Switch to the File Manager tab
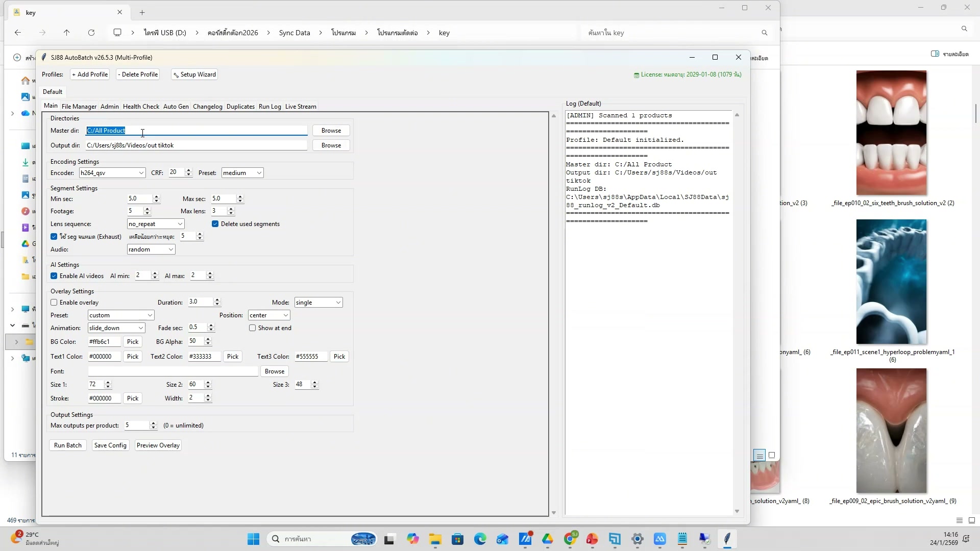Viewport: 980px width, 551px height. pyautogui.click(x=79, y=107)
